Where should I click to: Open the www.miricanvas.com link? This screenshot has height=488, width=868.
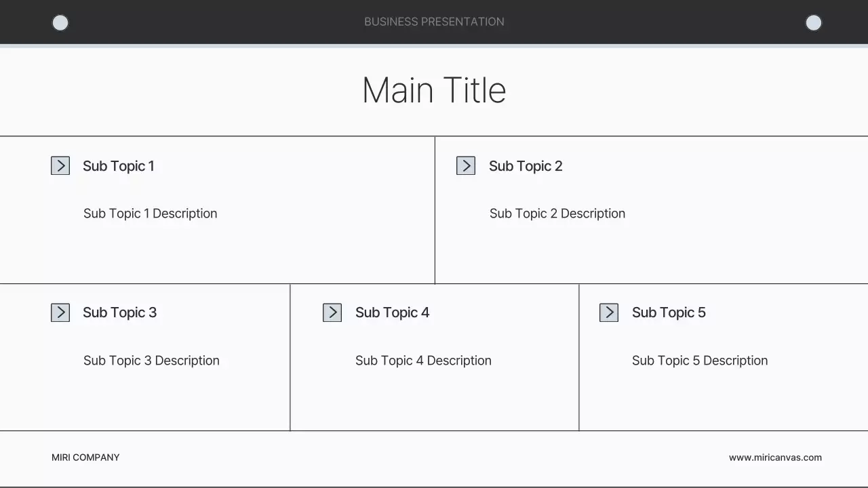click(775, 457)
